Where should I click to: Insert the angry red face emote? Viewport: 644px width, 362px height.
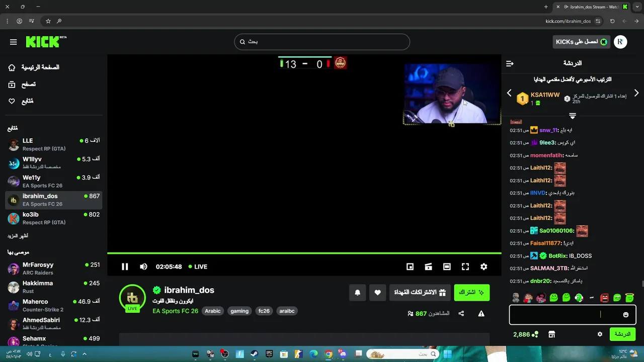coord(605,298)
